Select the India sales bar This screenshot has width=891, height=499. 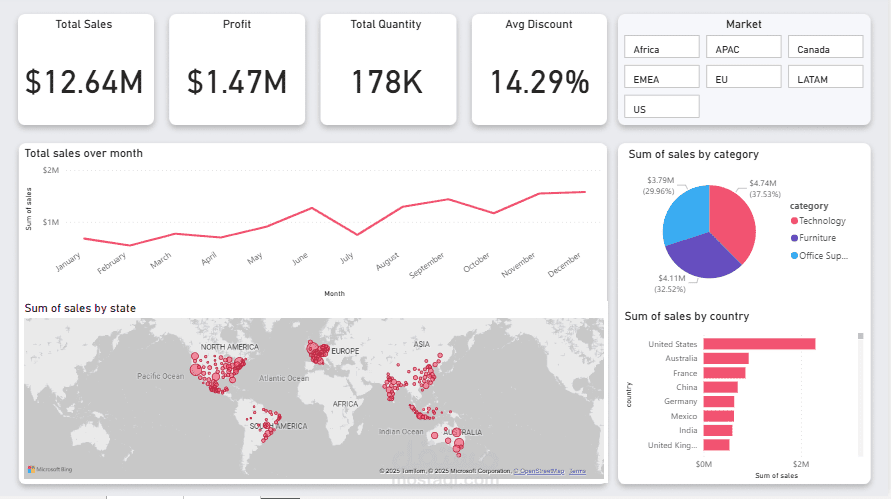coord(718,431)
